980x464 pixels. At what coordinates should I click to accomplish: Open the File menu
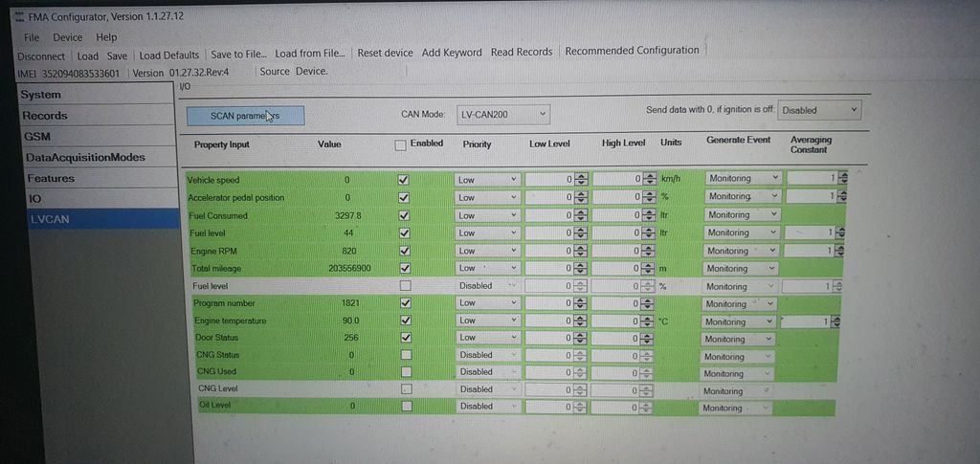[x=32, y=37]
